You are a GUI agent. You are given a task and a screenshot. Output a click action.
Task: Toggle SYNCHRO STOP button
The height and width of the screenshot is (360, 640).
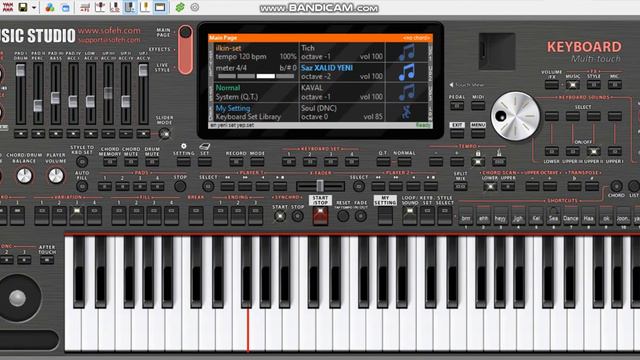click(x=297, y=216)
